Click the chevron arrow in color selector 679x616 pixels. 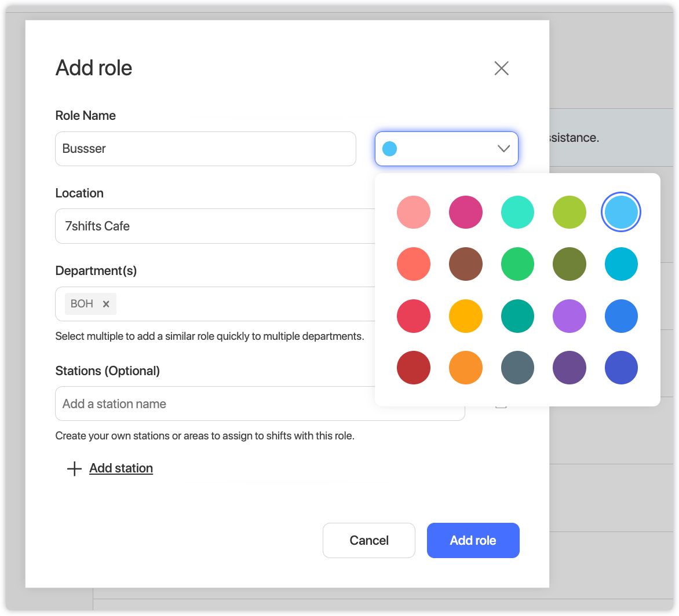point(503,149)
